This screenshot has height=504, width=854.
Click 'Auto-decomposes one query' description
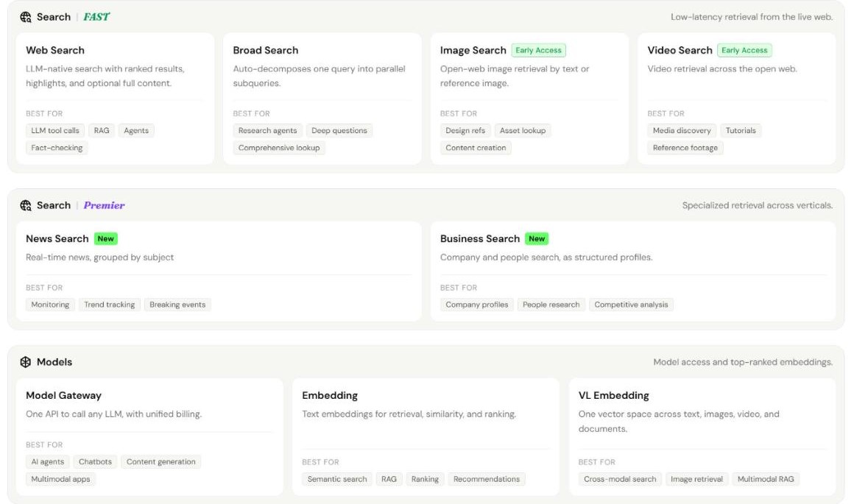point(320,76)
